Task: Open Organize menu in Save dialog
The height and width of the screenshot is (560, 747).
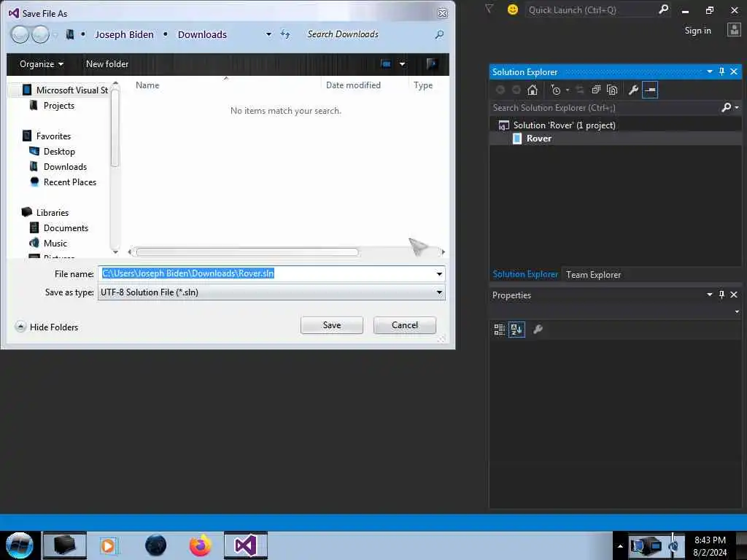Action: coord(42,64)
